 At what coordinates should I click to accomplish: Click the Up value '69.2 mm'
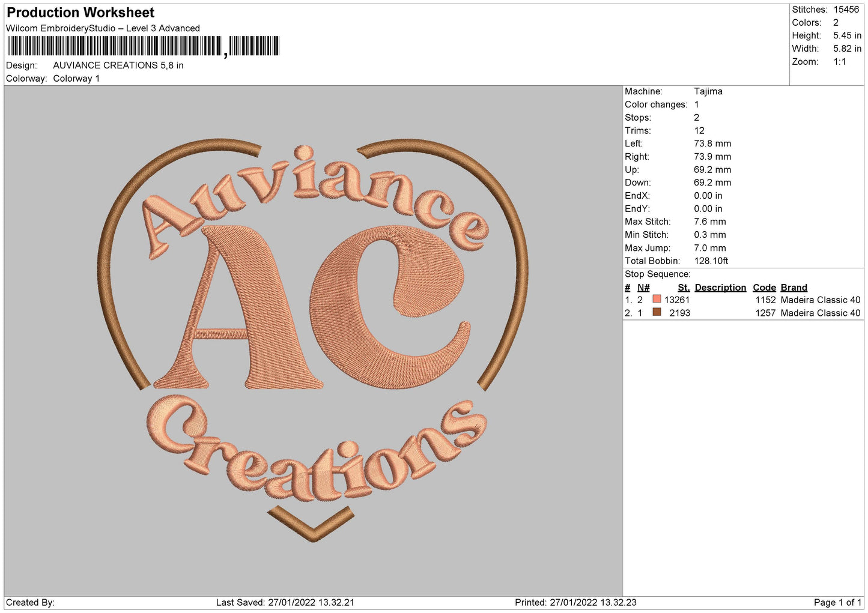712,170
